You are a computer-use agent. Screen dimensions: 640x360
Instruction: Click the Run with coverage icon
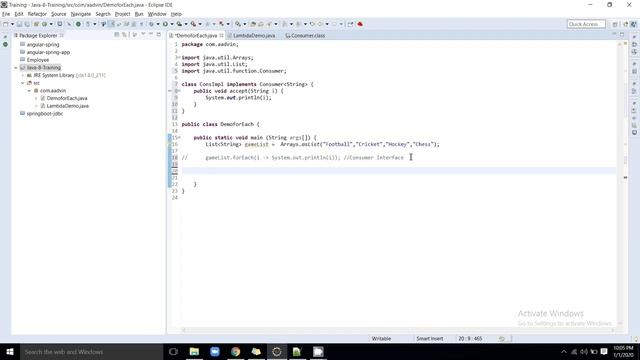tap(179, 24)
